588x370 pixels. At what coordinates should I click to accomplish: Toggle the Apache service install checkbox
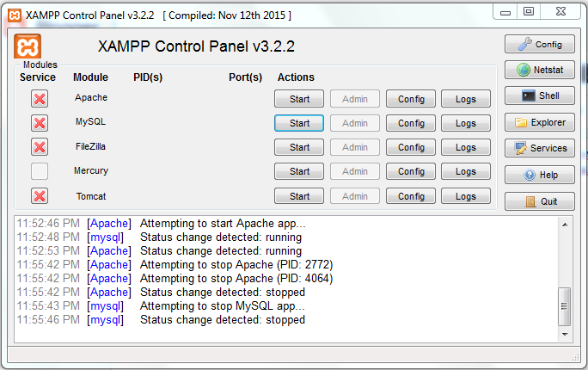40,99
